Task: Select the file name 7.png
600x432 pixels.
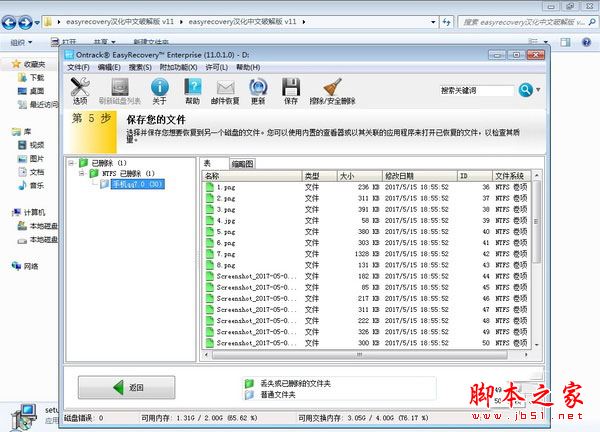Action: point(226,254)
